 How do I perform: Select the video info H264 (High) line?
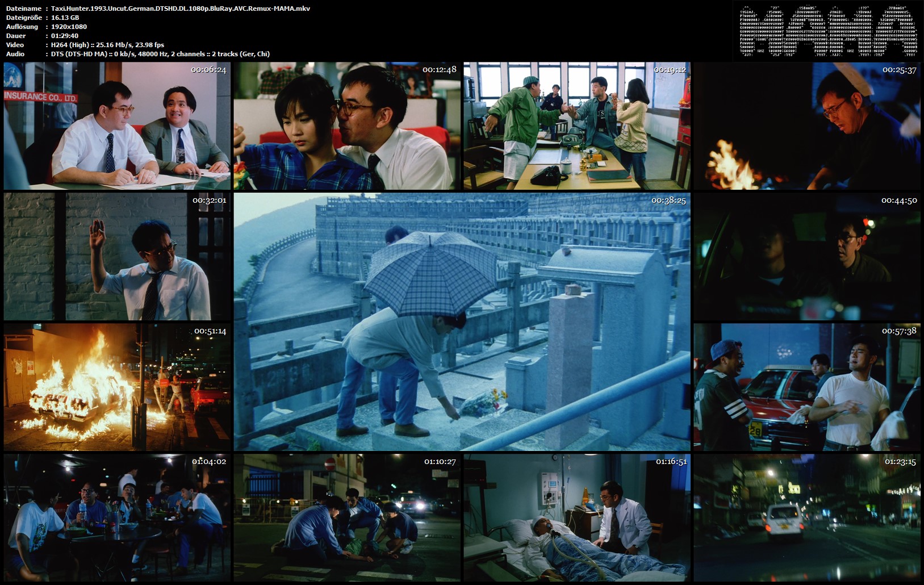click(108, 45)
